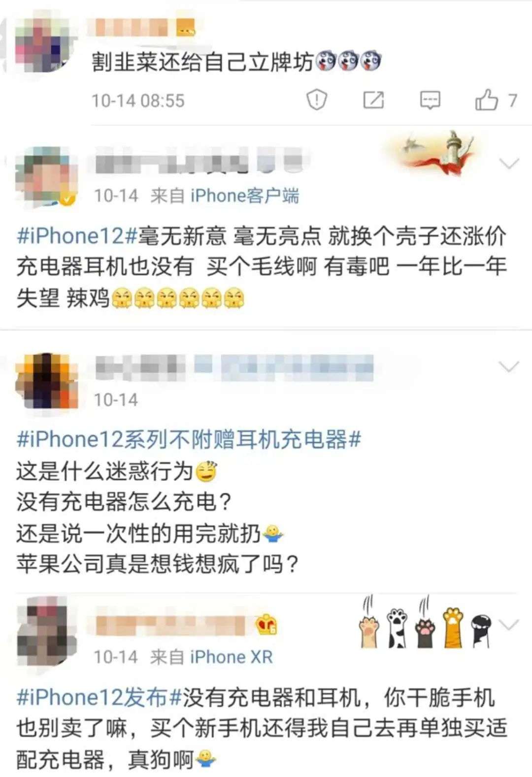The image size is (532, 777).
Task: Tap the report shield icon on first comment
Action: pos(316,100)
